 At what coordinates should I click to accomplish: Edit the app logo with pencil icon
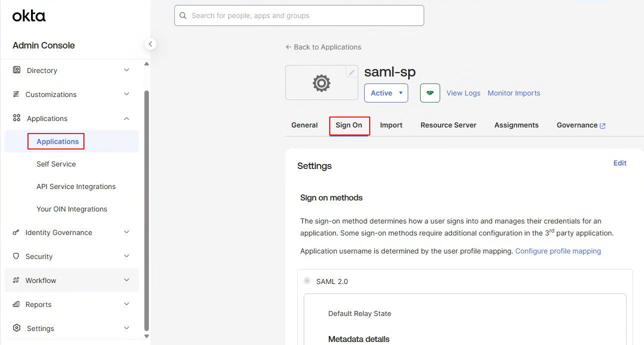[x=352, y=72]
